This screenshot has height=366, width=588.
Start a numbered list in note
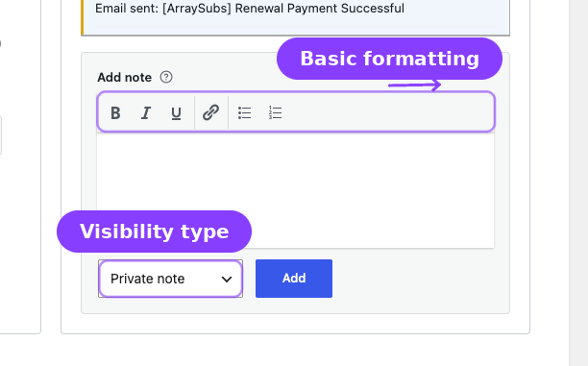275,112
